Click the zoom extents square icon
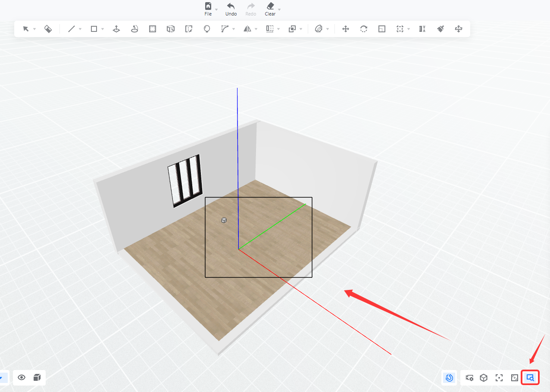 tap(515, 378)
